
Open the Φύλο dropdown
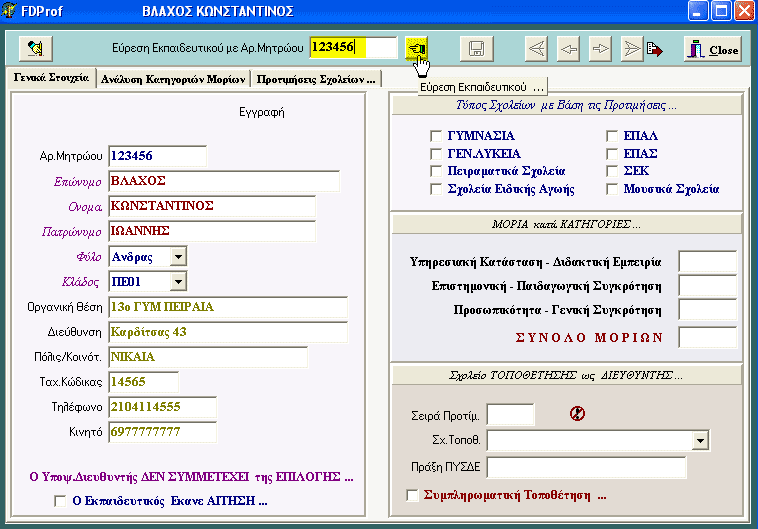[x=177, y=257]
